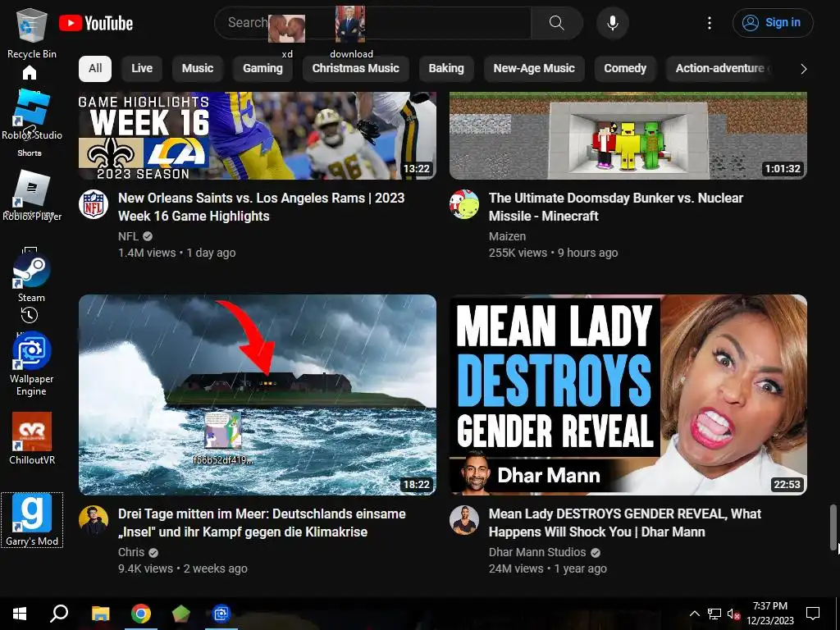Select the Live filter chip
Viewport: 840px width, 630px height.
(x=141, y=69)
